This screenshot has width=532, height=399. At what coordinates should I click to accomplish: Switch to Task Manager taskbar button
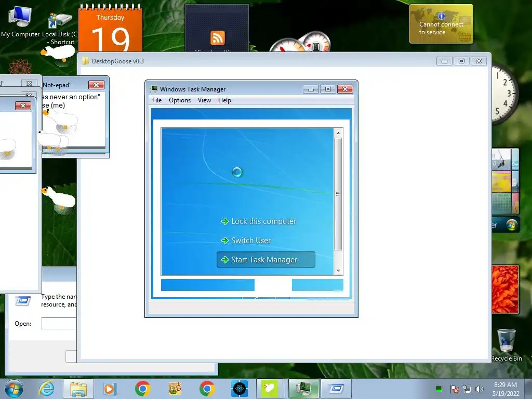point(303,389)
